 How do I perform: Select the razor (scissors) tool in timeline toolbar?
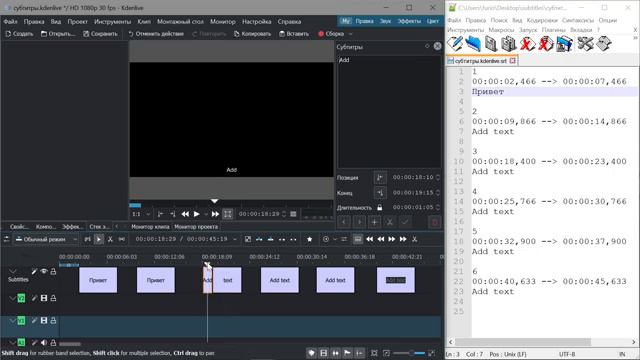coord(110,239)
